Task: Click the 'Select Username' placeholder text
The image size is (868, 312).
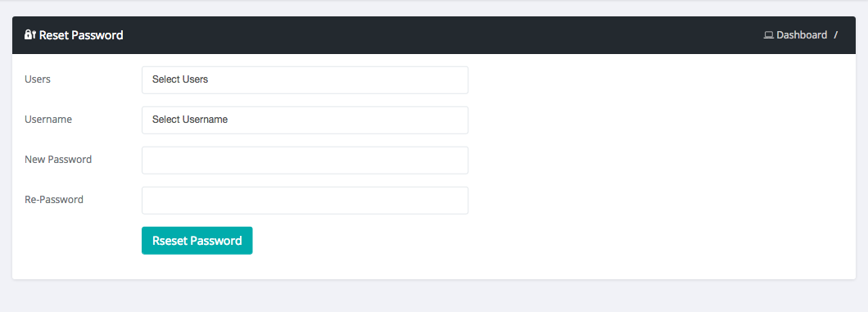Action: (x=190, y=119)
